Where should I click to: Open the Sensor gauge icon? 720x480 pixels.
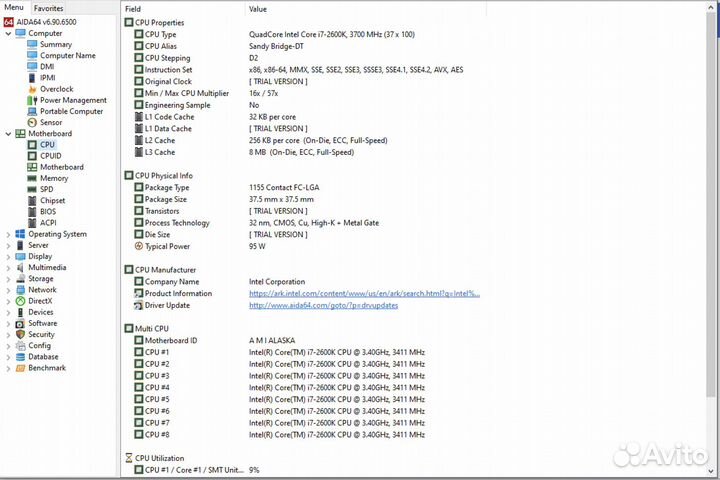pos(32,123)
